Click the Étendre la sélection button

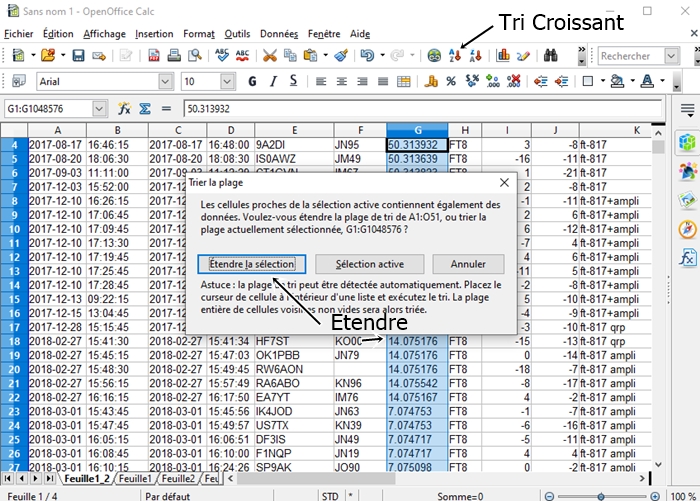pyautogui.click(x=252, y=264)
